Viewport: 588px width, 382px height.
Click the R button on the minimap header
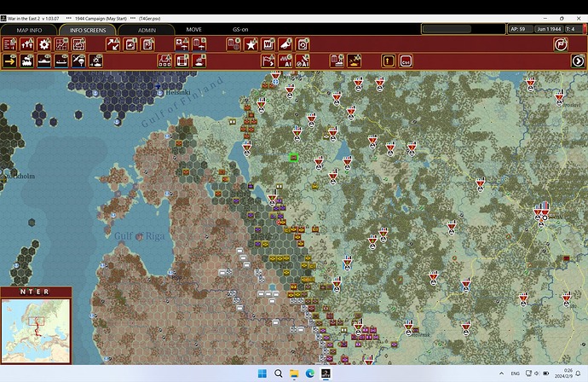(x=46, y=292)
